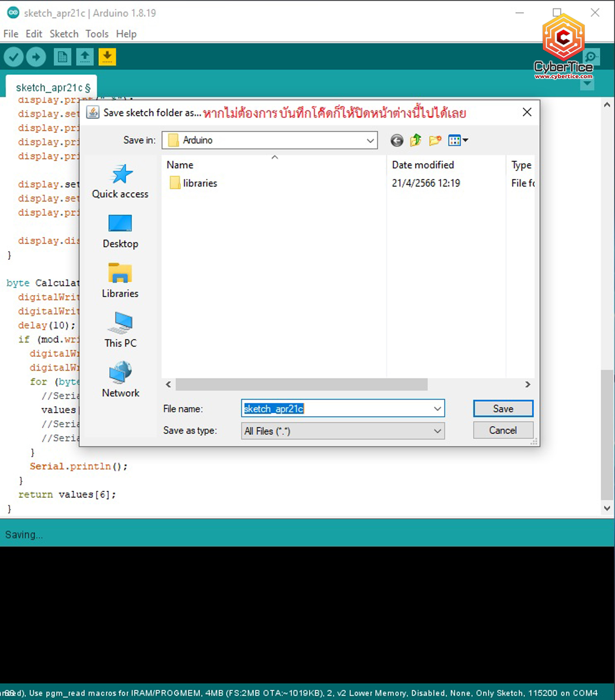Open the Save as type combo box

(343, 431)
